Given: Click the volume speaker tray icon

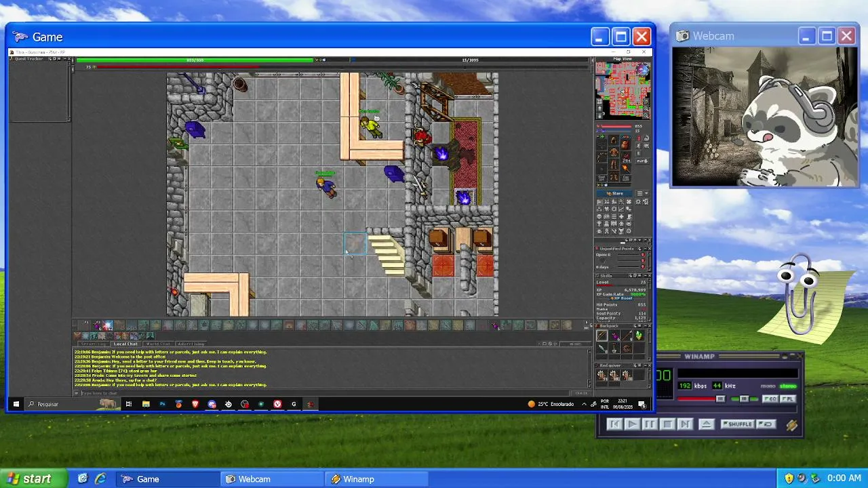Looking at the screenshot, I should point(801,479).
